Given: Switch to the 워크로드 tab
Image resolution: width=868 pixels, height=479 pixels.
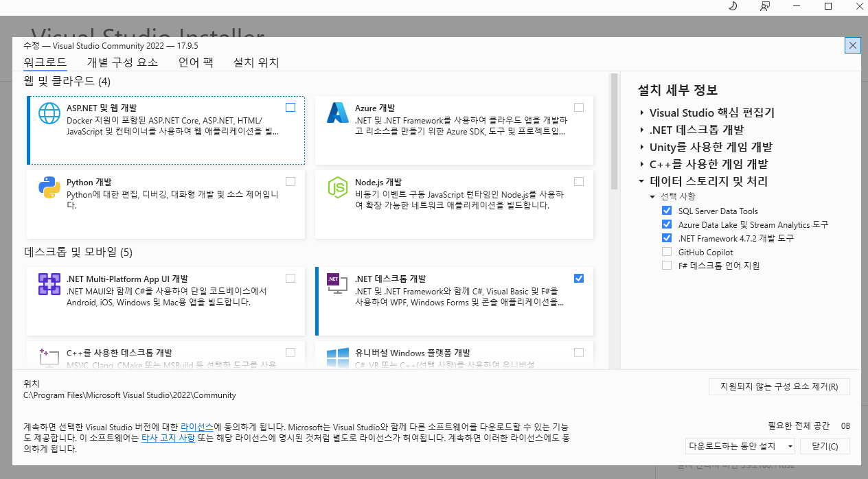Looking at the screenshot, I should pos(45,62).
